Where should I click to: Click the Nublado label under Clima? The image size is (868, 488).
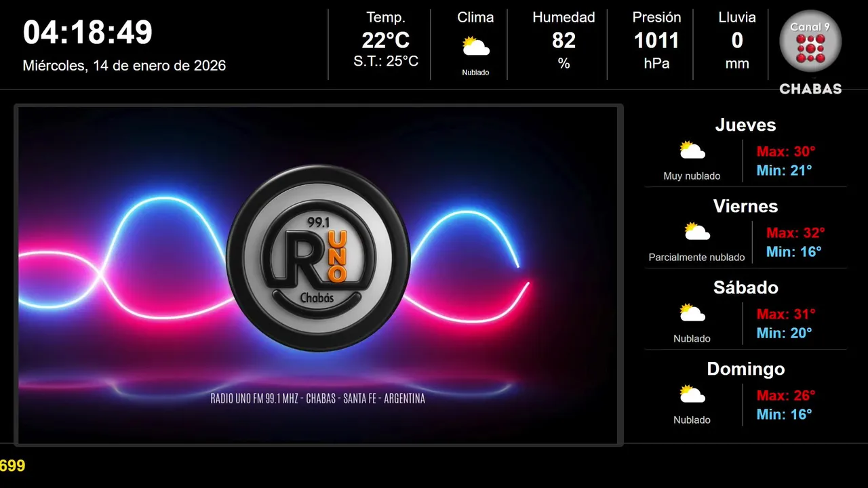click(x=475, y=73)
